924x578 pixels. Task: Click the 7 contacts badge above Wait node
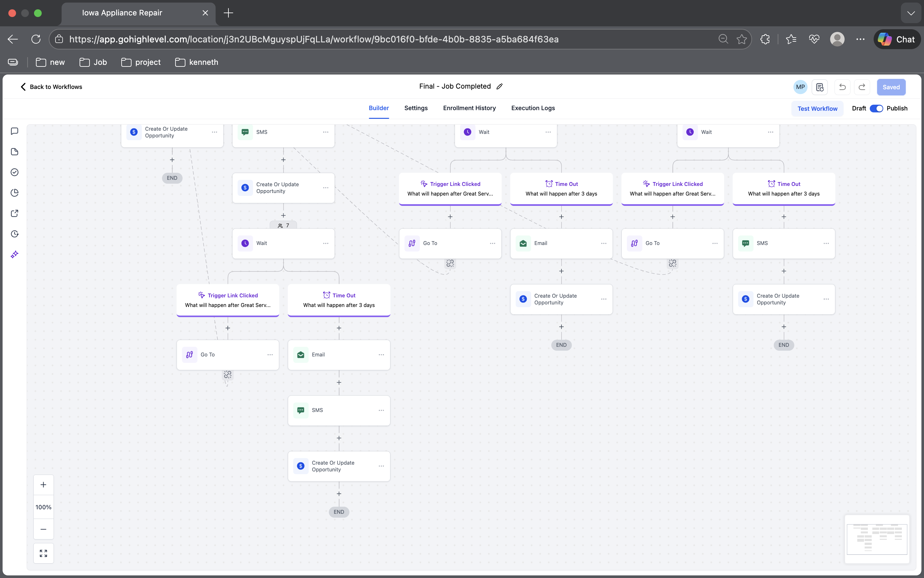coord(283,225)
